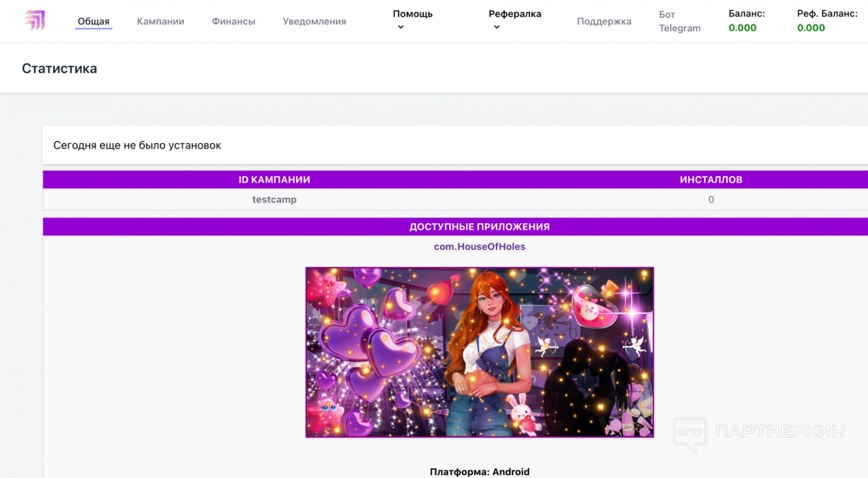Open the com.HouseOfHoles app link
This screenshot has width=868, height=478.
pyautogui.click(x=480, y=247)
